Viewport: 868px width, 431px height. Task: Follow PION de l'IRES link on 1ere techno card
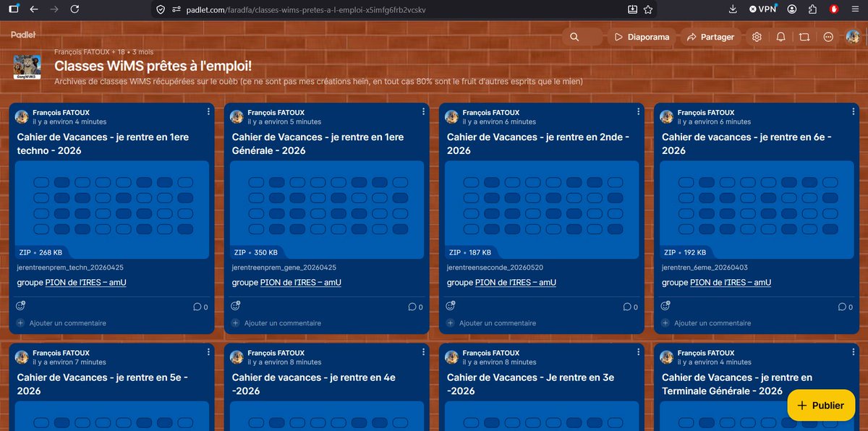(86, 283)
